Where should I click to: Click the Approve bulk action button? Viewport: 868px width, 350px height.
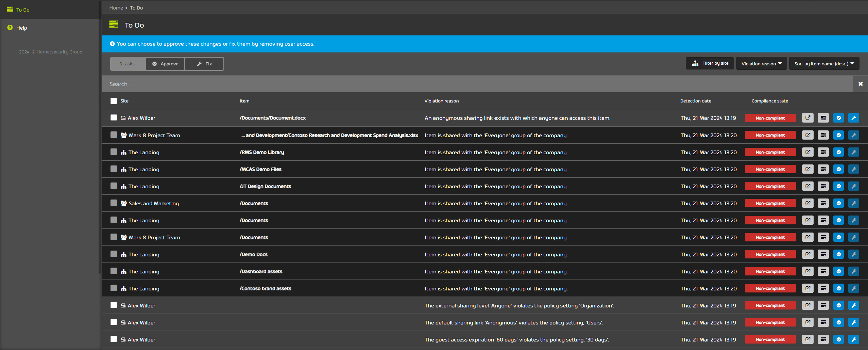(x=165, y=64)
